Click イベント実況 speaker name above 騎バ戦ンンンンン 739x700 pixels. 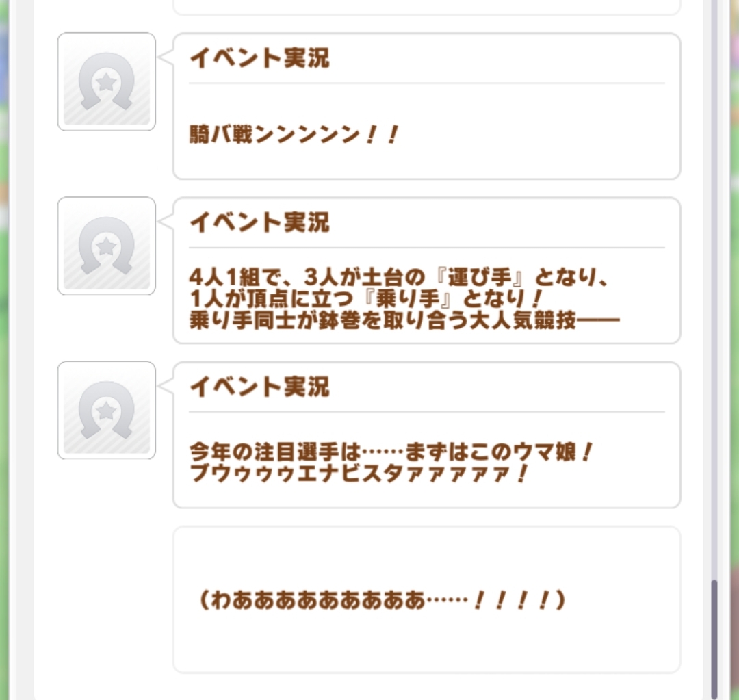[259, 59]
